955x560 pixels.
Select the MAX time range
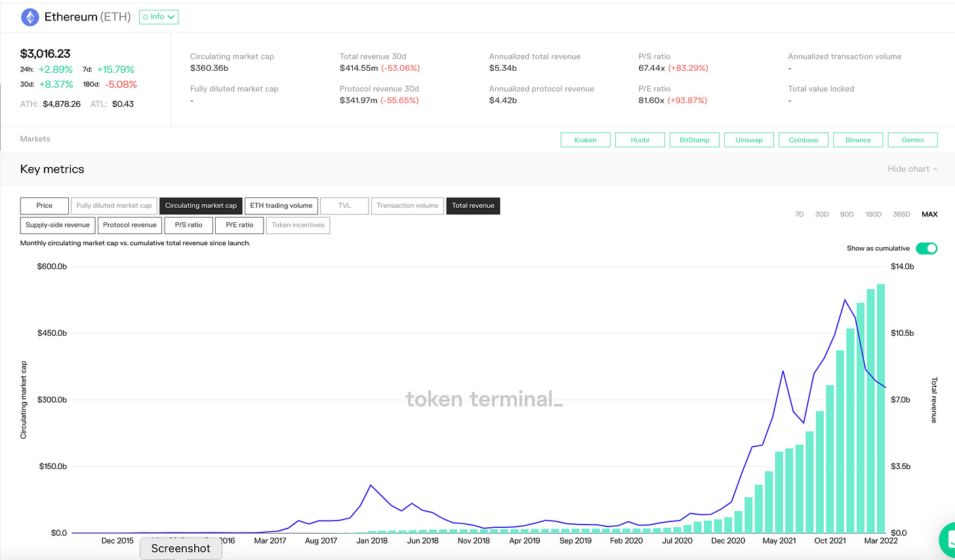(929, 214)
